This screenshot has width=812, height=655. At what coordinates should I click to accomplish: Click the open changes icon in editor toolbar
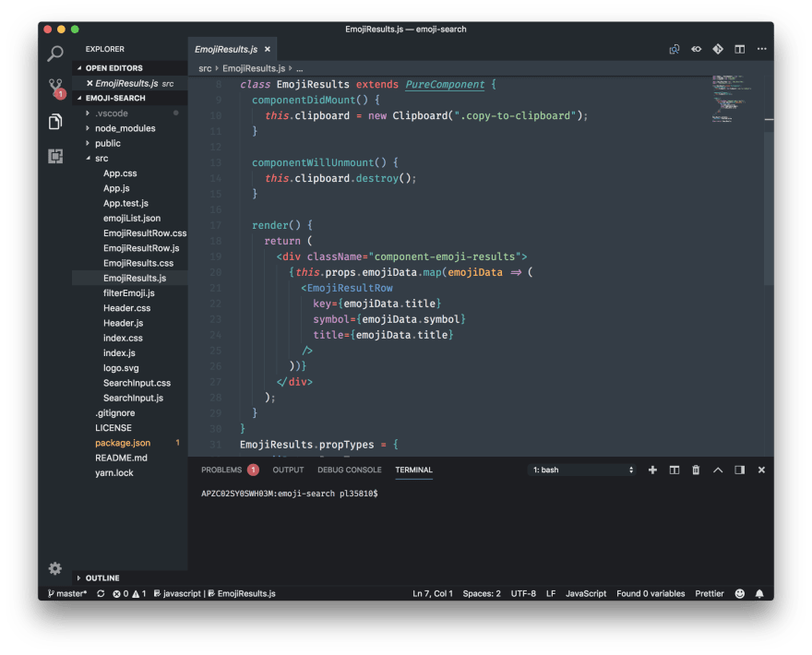tap(675, 49)
